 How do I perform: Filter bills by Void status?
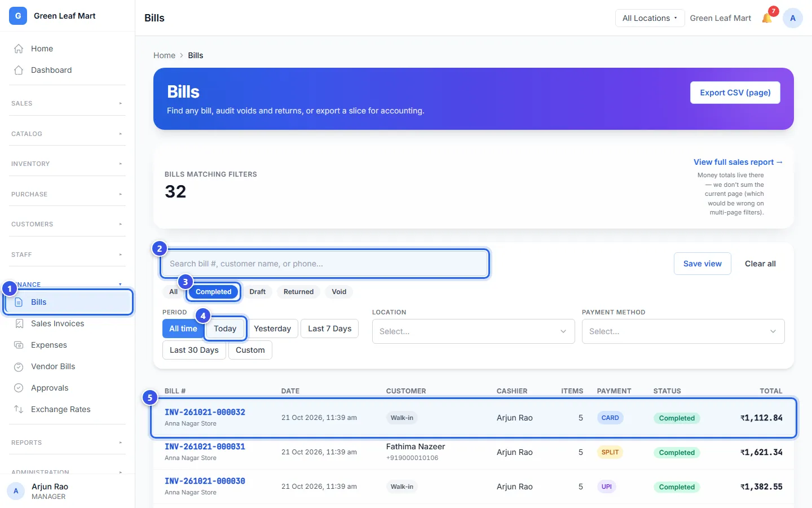[x=339, y=292]
